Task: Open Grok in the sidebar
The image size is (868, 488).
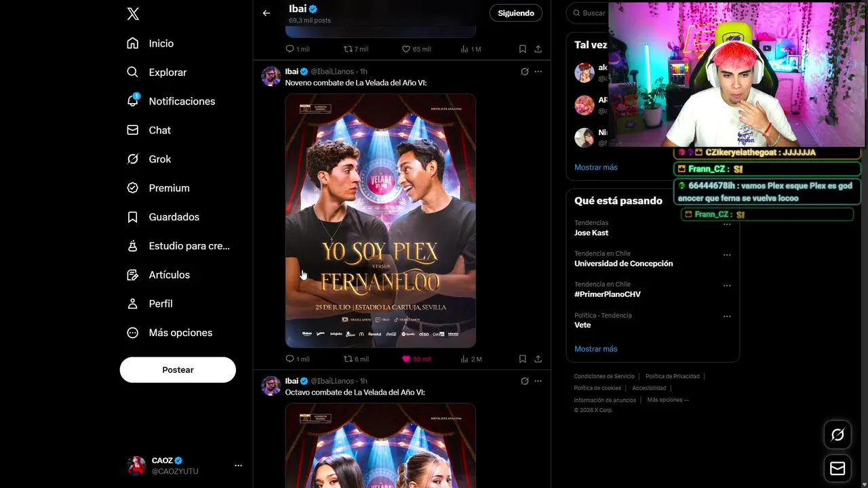Action: click(149, 159)
